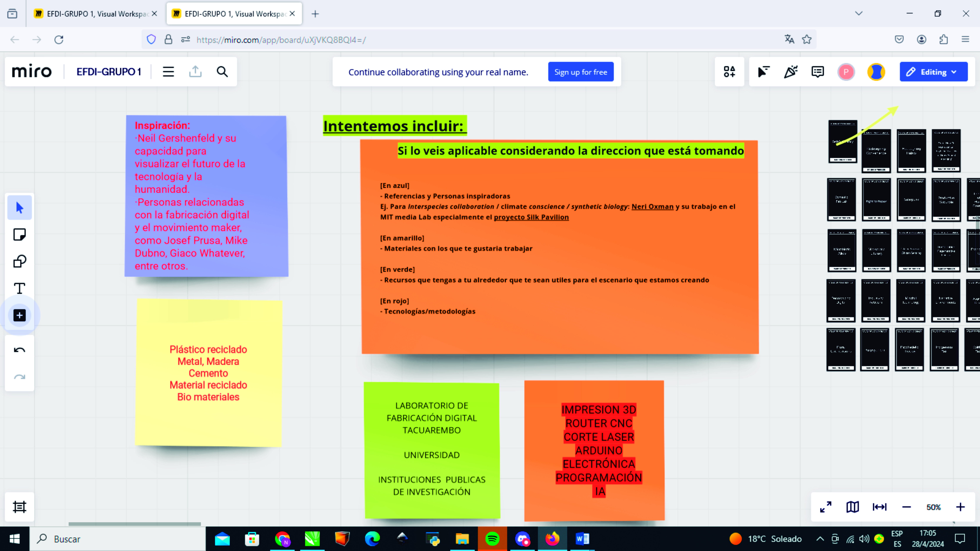Image resolution: width=980 pixels, height=551 pixels.
Task: Show hidden system tray icons chevron
Action: tap(820, 539)
